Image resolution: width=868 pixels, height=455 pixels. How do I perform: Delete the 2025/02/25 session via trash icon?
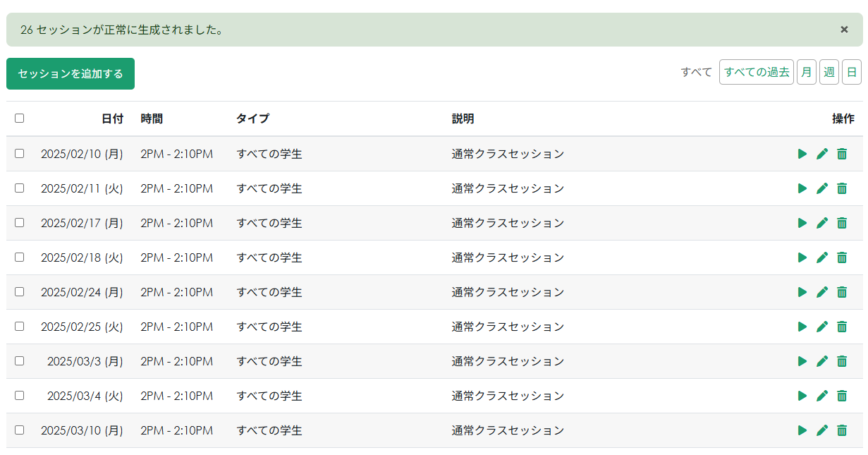click(x=841, y=327)
